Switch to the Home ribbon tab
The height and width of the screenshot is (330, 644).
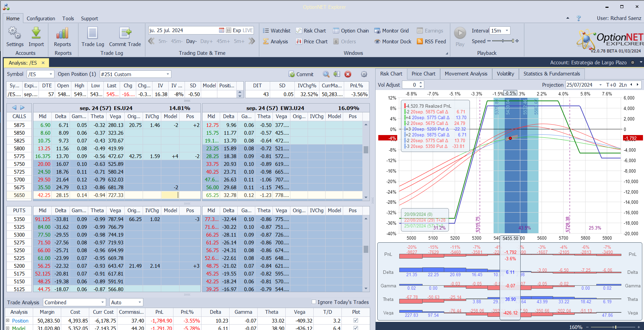tap(13, 19)
